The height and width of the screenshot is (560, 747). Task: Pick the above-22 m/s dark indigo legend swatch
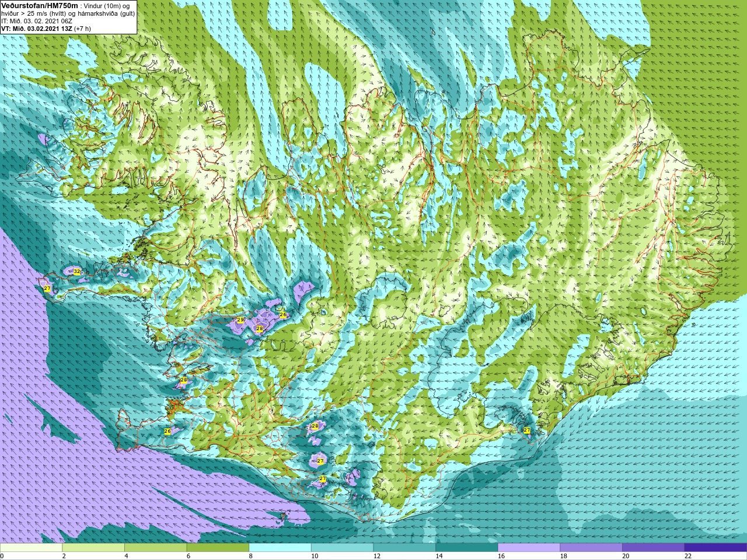(x=715, y=548)
